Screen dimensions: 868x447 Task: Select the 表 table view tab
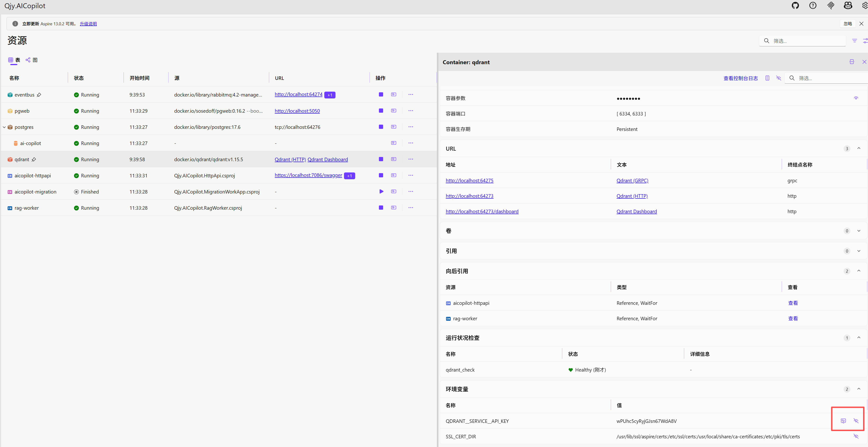tap(14, 60)
